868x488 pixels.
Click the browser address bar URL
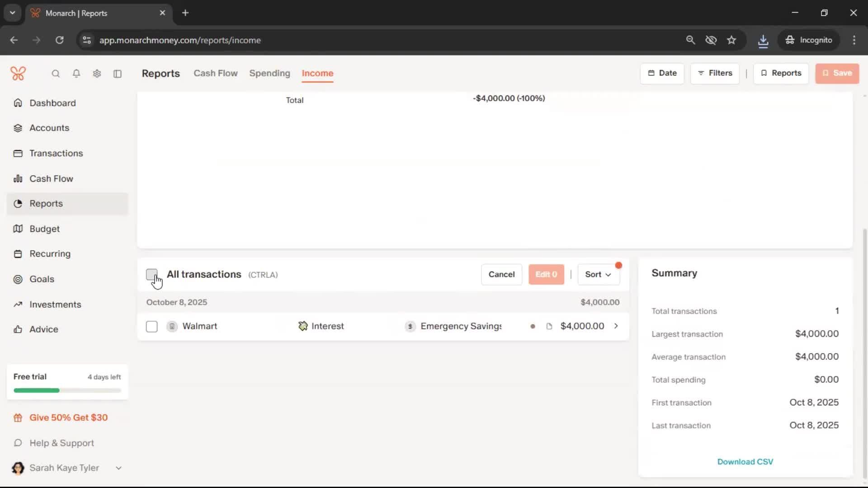(x=180, y=40)
